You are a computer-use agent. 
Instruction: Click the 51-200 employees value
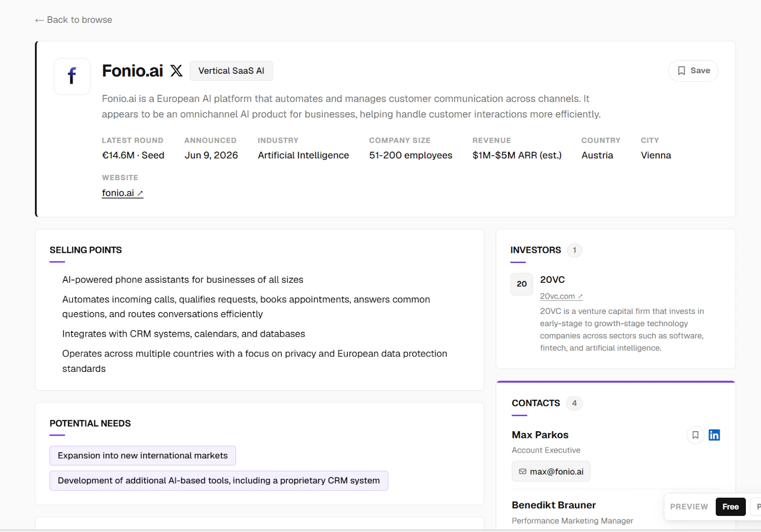point(410,155)
